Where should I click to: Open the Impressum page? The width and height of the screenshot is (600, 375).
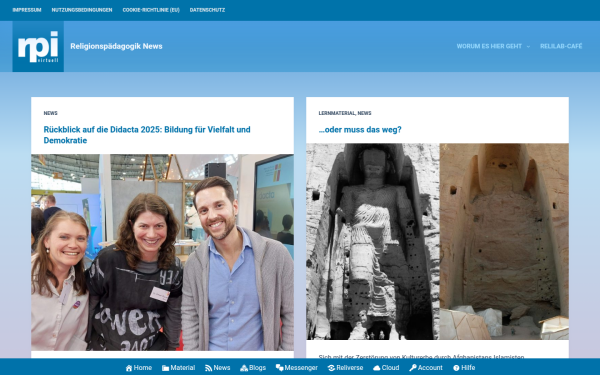pyautogui.click(x=27, y=10)
